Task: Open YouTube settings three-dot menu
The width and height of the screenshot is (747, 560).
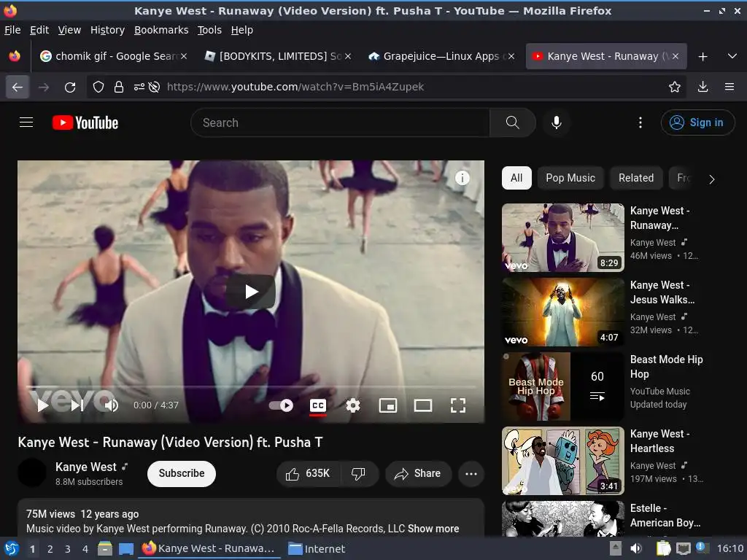Action: 640,122
